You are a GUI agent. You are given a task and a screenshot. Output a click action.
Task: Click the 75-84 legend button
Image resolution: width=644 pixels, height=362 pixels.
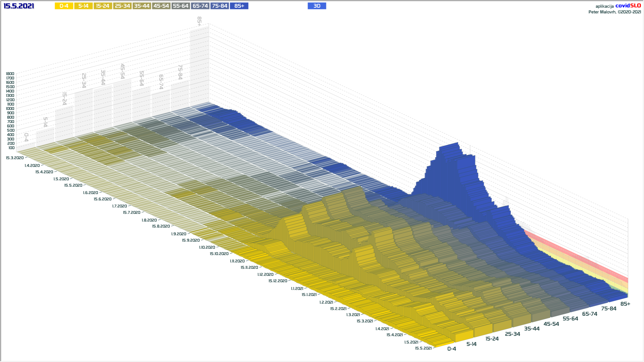[x=219, y=6]
